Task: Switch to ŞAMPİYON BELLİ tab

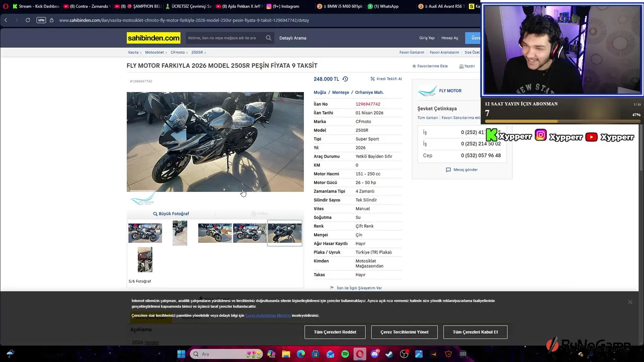Action: tap(138, 6)
